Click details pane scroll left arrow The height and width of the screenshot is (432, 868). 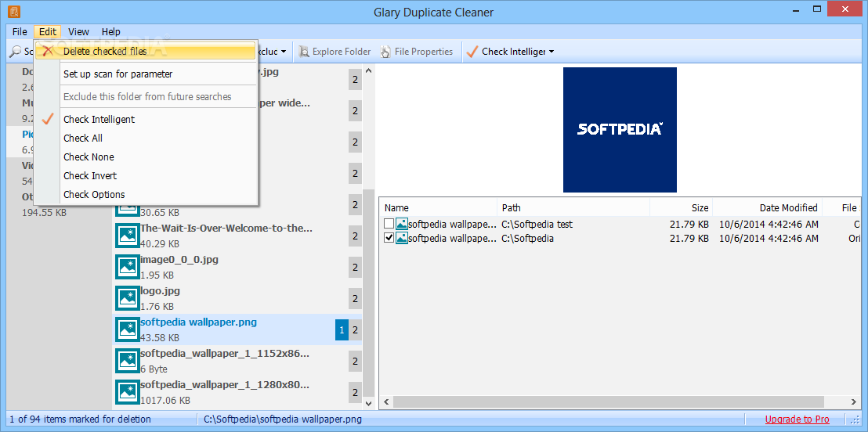385,402
